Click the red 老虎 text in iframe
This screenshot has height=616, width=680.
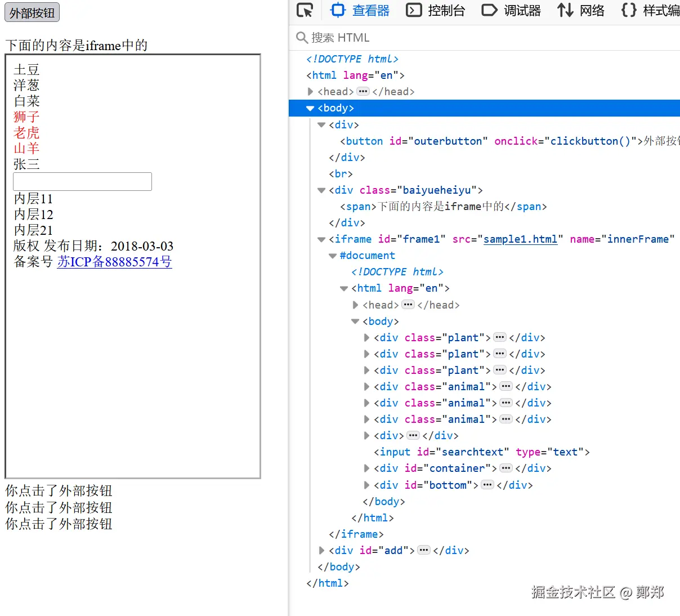tap(26, 132)
